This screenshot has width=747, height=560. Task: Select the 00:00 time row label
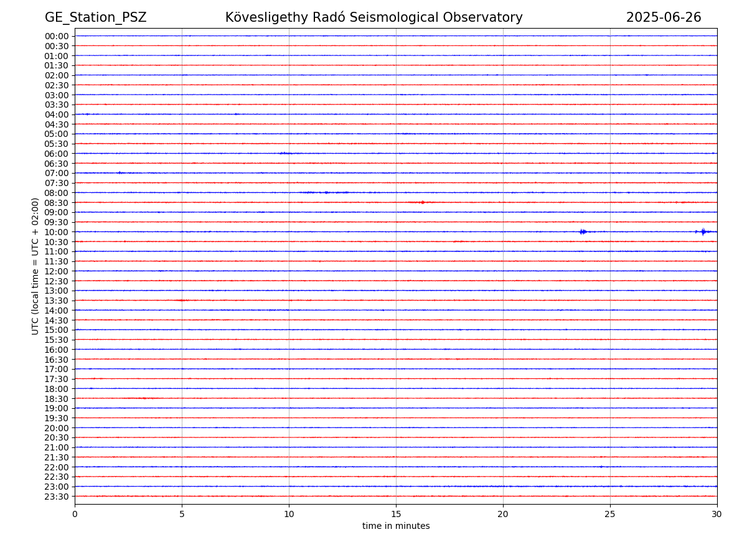(57, 36)
